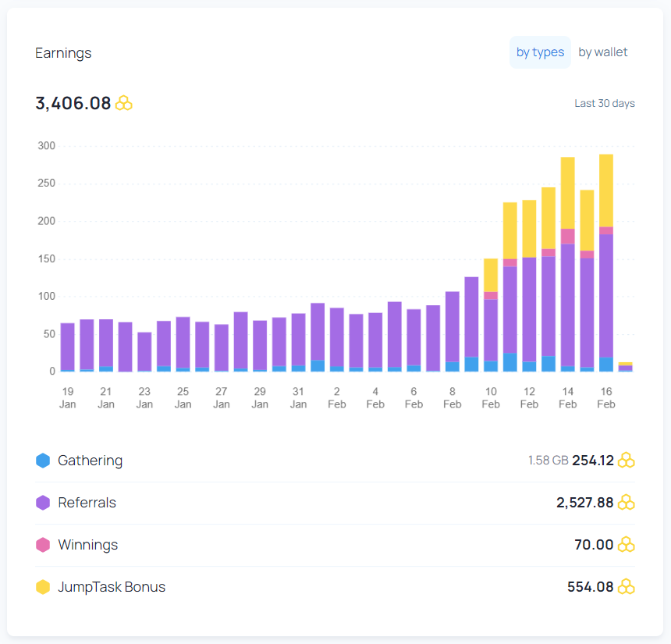Click the coin icon next to 2,527.88
The image size is (671, 644).
coord(627,502)
